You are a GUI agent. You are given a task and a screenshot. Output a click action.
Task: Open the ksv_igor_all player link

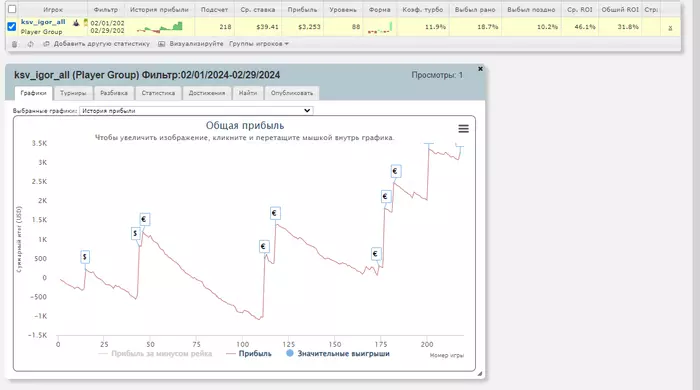pyautogui.click(x=43, y=22)
